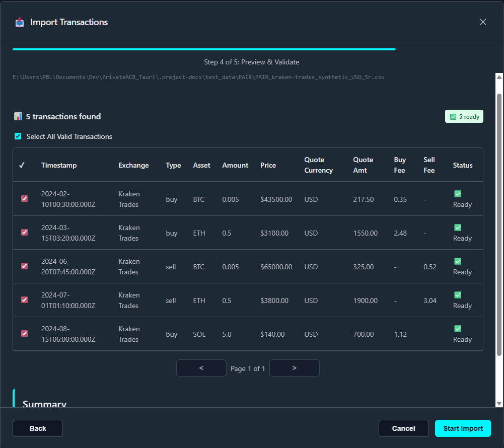This screenshot has height=448, width=504.
Task: Click the $3100.00 price cell
Action: point(274,233)
